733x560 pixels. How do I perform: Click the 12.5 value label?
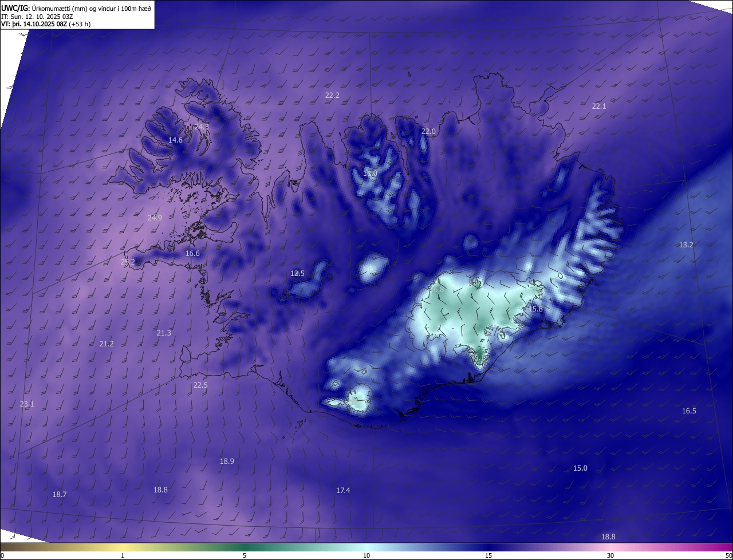tap(297, 273)
